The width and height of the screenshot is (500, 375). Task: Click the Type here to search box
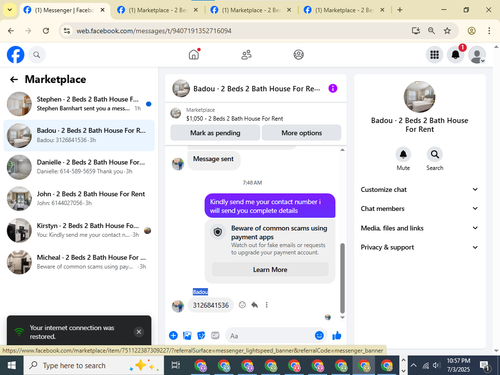(94, 365)
